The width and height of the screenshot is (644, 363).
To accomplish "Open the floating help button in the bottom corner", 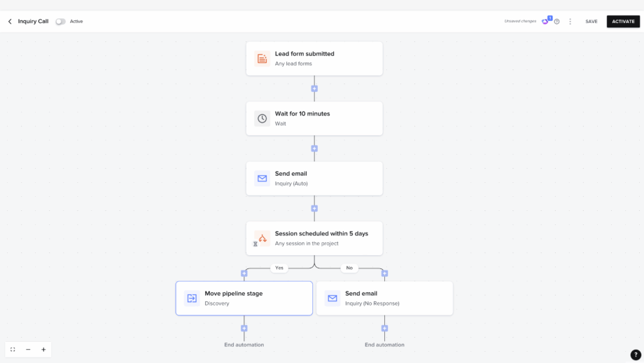I will pyautogui.click(x=636, y=355).
